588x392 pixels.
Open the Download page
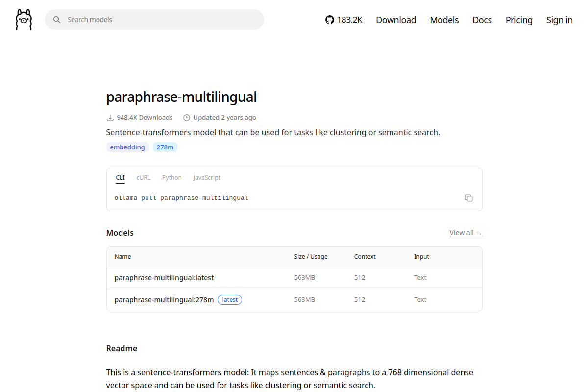click(x=396, y=20)
